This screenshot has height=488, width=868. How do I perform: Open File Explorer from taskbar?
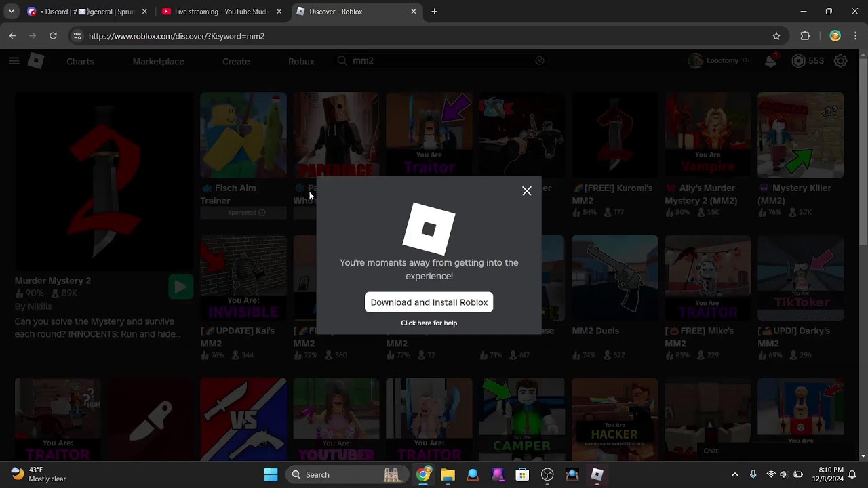[448, 474]
